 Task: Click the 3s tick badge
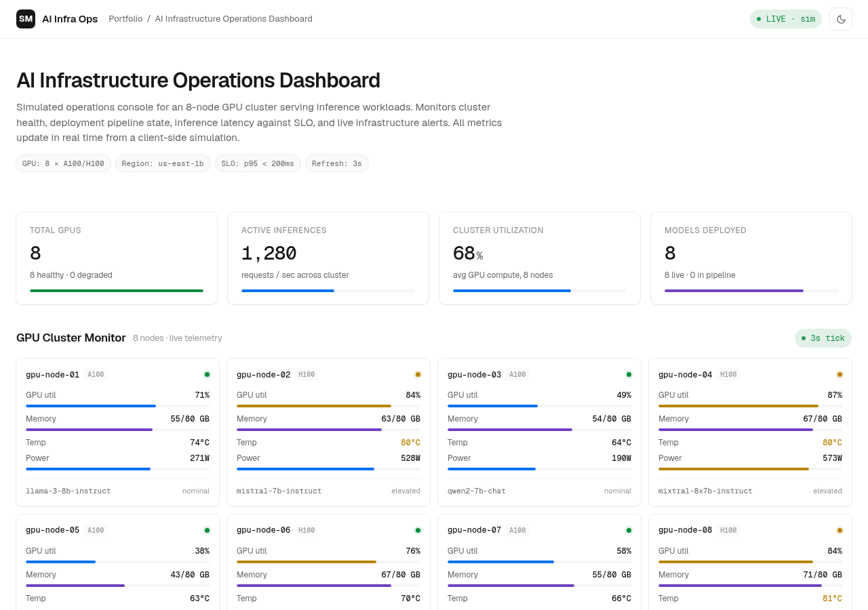[x=823, y=338]
